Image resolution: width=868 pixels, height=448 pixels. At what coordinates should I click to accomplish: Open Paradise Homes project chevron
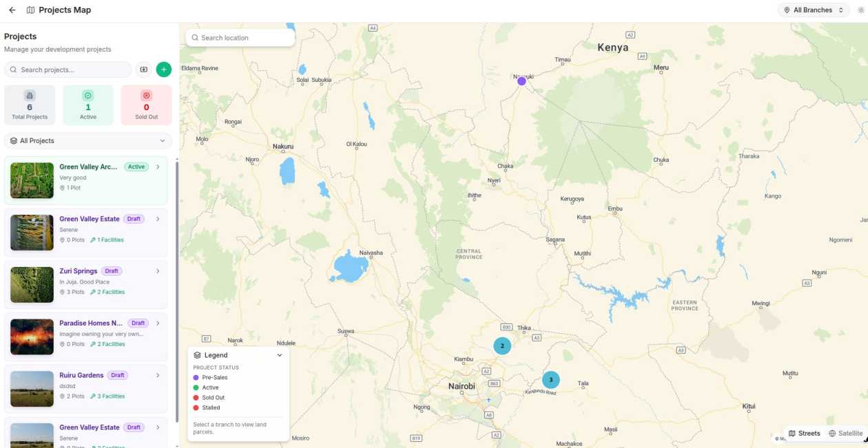pyautogui.click(x=158, y=323)
